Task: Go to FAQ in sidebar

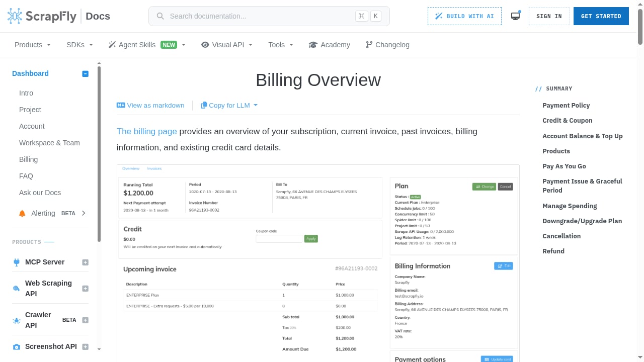Action: (x=26, y=176)
